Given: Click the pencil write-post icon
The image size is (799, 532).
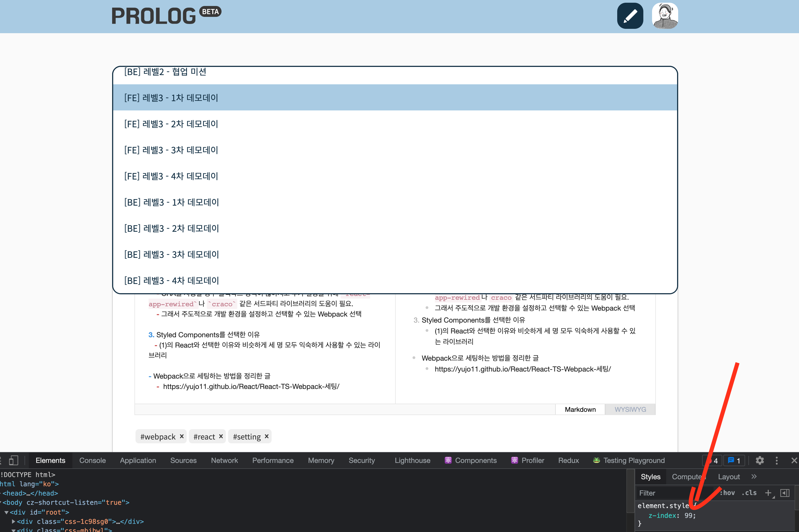Looking at the screenshot, I should pos(630,16).
